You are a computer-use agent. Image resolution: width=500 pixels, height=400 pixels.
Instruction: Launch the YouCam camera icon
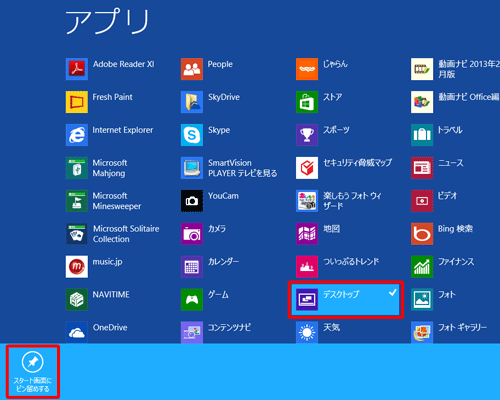click(x=192, y=201)
